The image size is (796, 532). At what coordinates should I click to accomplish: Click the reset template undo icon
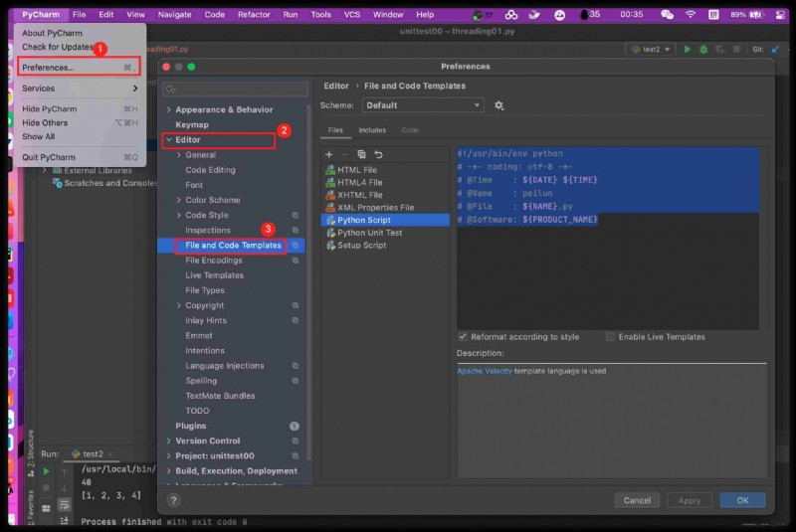(x=378, y=154)
